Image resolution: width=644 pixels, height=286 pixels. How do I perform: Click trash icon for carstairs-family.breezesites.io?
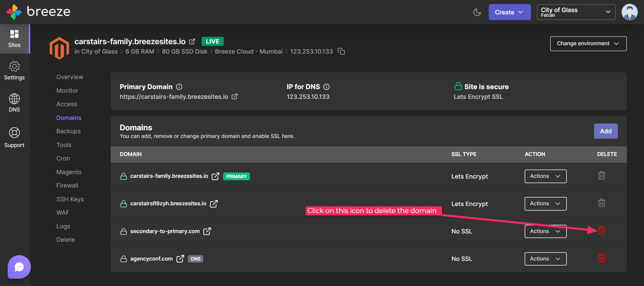click(x=601, y=175)
